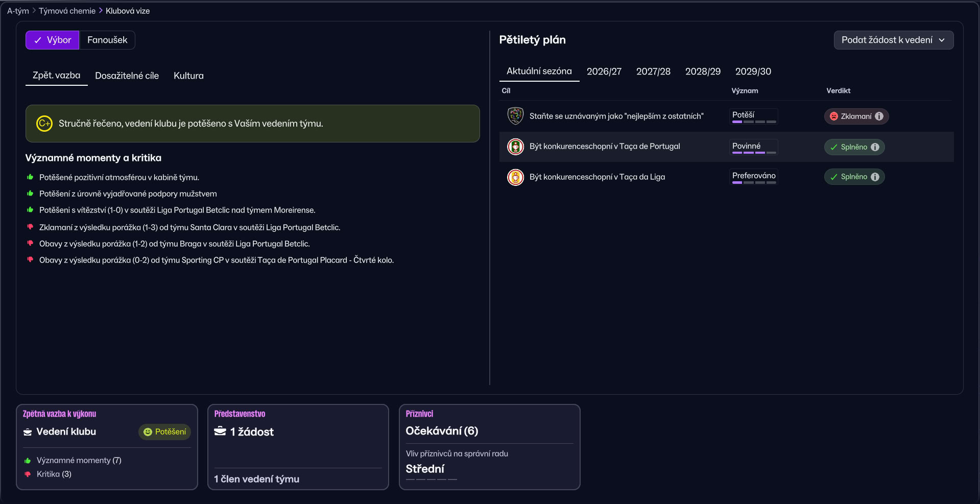The height and width of the screenshot is (504, 980).
Task: Click info icon on Taça de Portugal Splněno
Action: [875, 147]
